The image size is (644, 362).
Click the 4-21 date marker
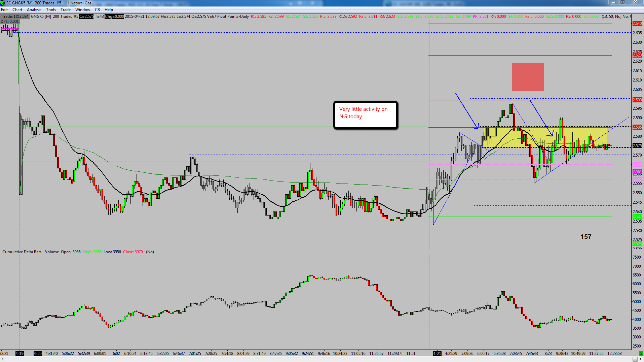tap(437, 354)
